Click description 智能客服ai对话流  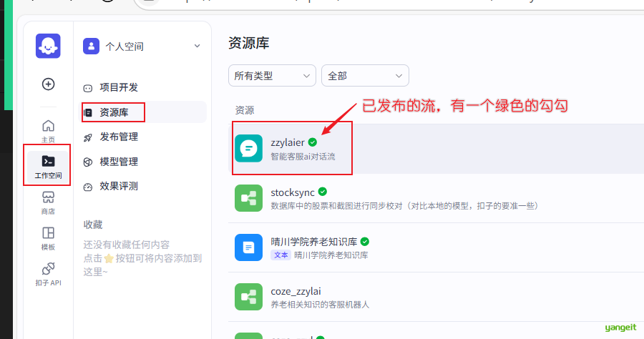click(x=303, y=157)
